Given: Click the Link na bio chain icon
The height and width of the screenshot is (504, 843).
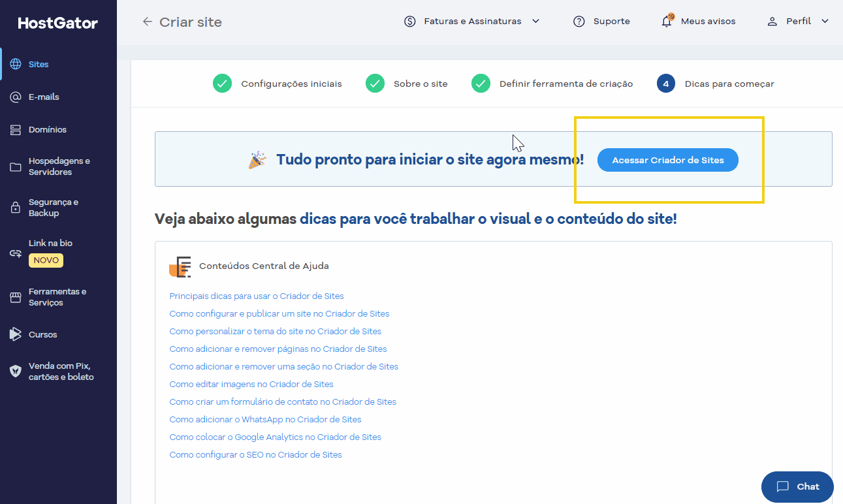Looking at the screenshot, I should coord(16,253).
